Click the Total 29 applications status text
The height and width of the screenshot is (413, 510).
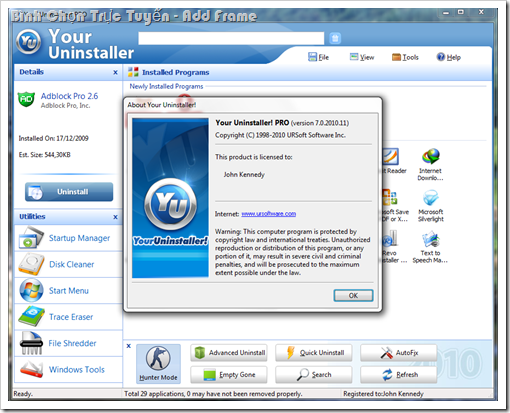213,394
